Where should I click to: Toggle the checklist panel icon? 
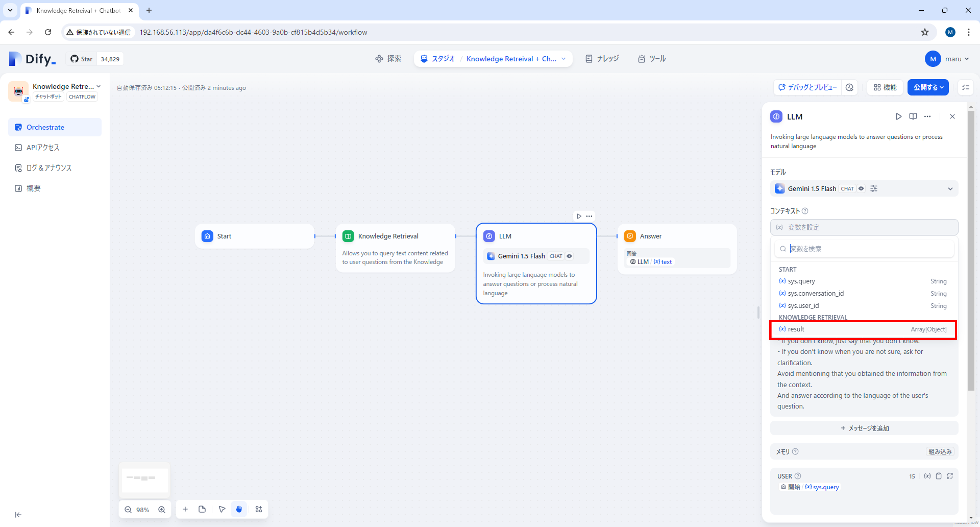pos(966,88)
